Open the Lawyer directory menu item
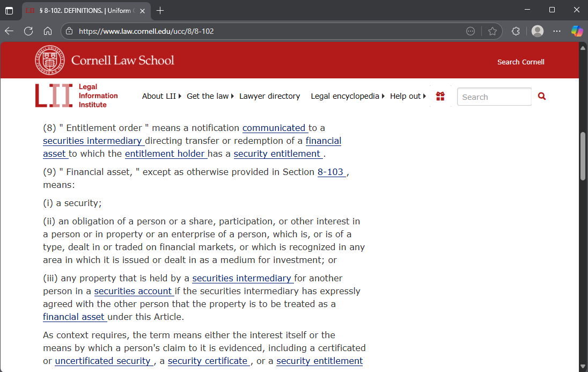Image resolution: width=588 pixels, height=372 pixels. (270, 96)
